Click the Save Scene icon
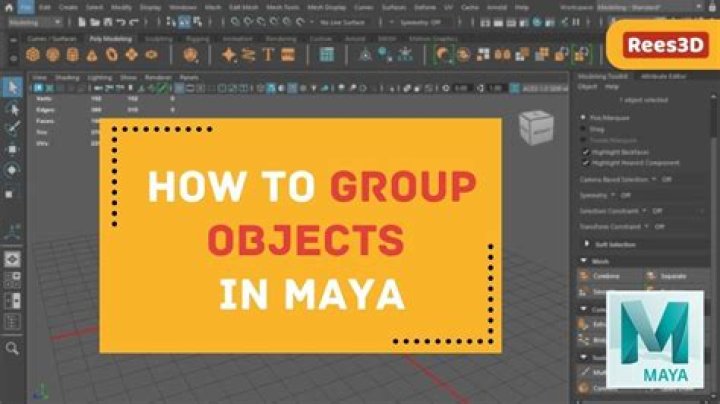This screenshot has width=720, height=404. (107, 22)
